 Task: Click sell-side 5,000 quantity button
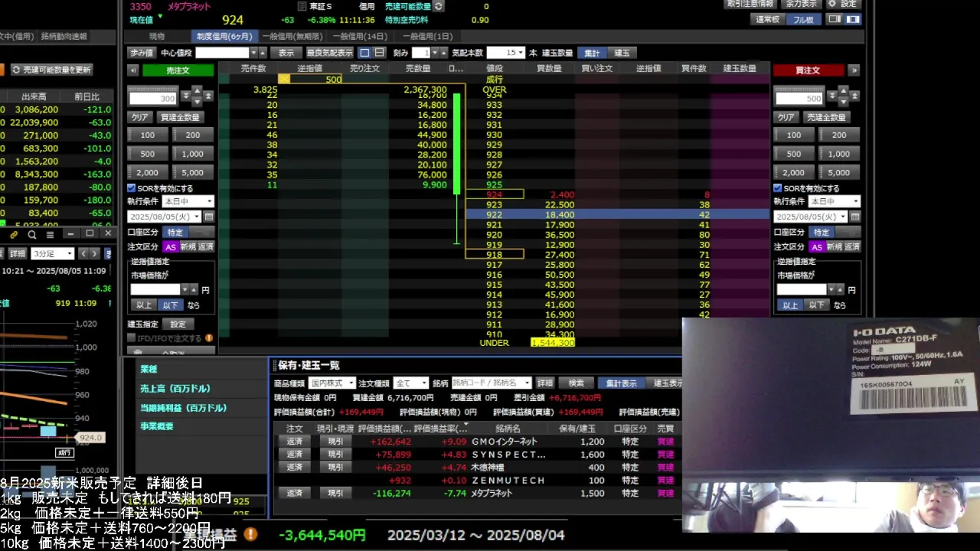point(192,173)
